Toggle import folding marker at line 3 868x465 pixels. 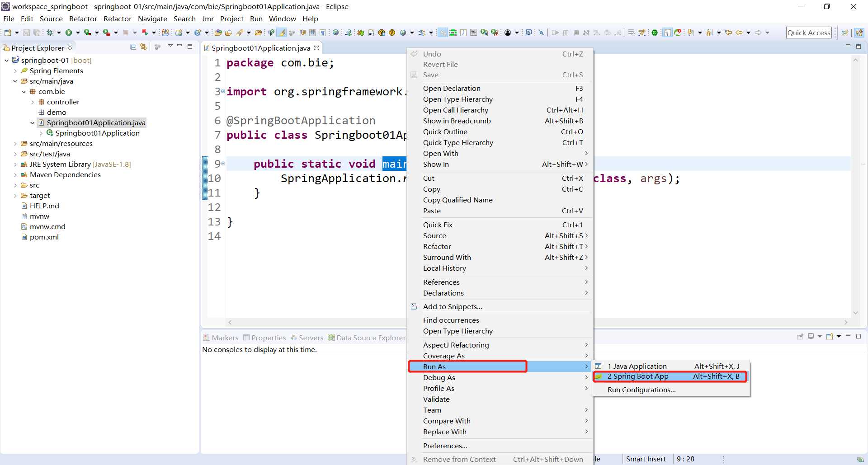pos(223,91)
